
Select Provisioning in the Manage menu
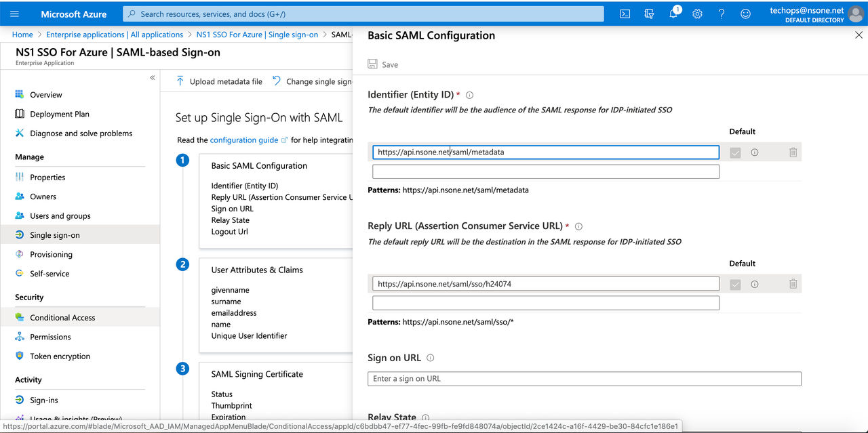point(51,254)
